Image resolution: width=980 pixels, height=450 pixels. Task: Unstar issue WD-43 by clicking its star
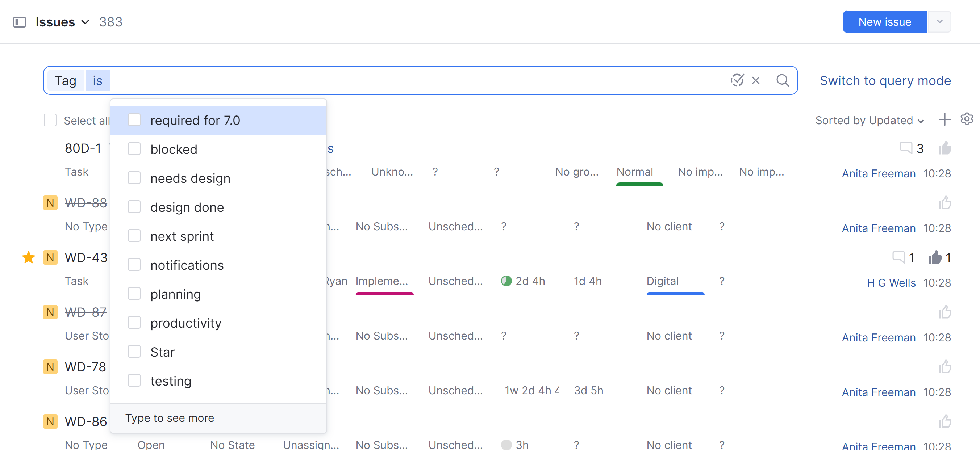(29, 257)
